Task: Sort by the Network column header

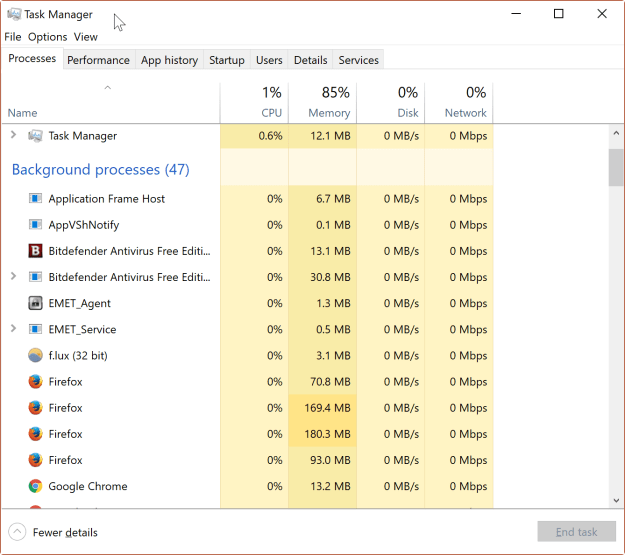Action: (459, 103)
